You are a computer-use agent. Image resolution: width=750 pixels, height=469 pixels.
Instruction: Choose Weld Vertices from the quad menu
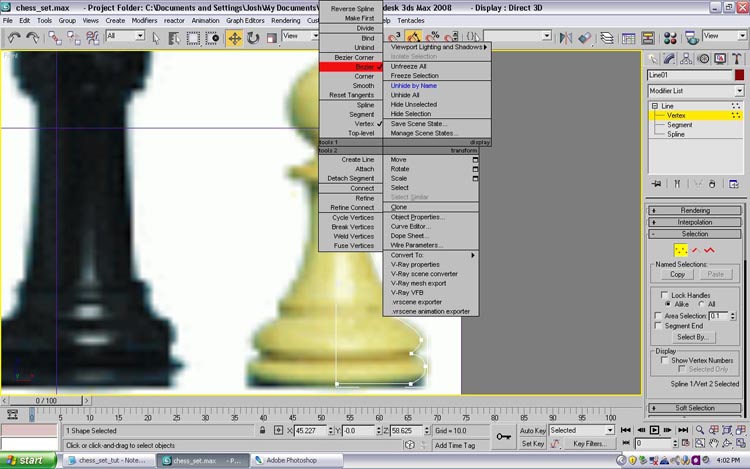(x=353, y=236)
